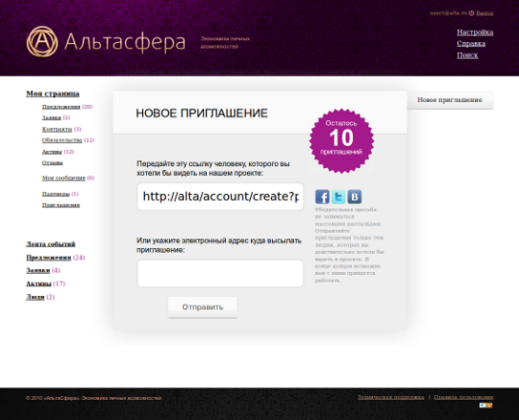Open Приглашения in the sidebar
This screenshot has height=420, width=519.
(x=61, y=205)
